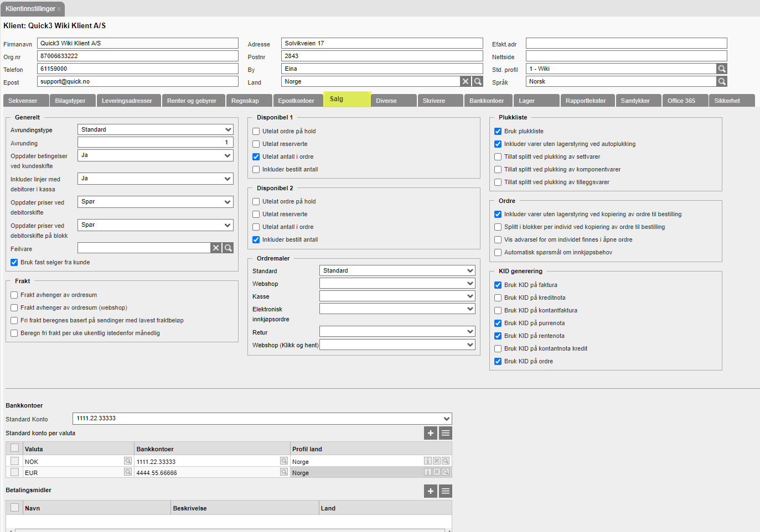
Task: Click the Bankkontoer column header
Action: click(213, 448)
